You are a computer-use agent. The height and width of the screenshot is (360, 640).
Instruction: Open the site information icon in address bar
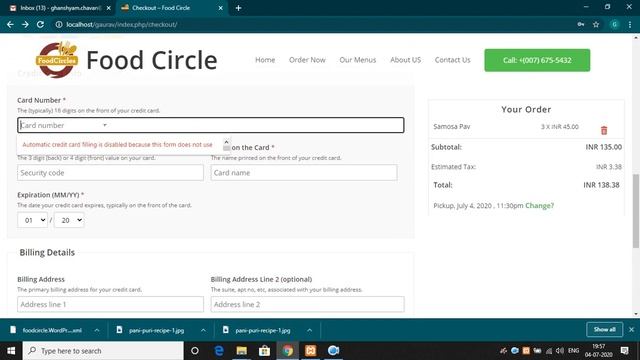click(x=59, y=24)
